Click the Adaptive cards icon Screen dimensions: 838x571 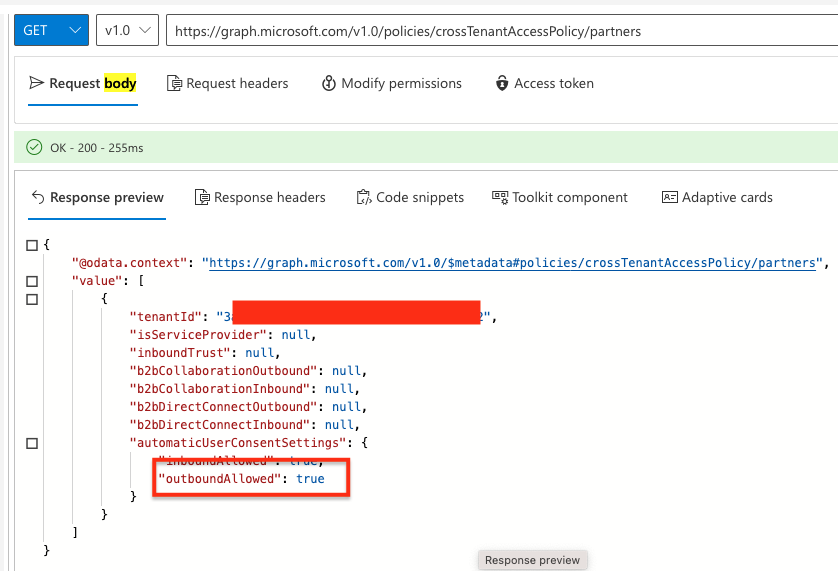[x=670, y=197]
